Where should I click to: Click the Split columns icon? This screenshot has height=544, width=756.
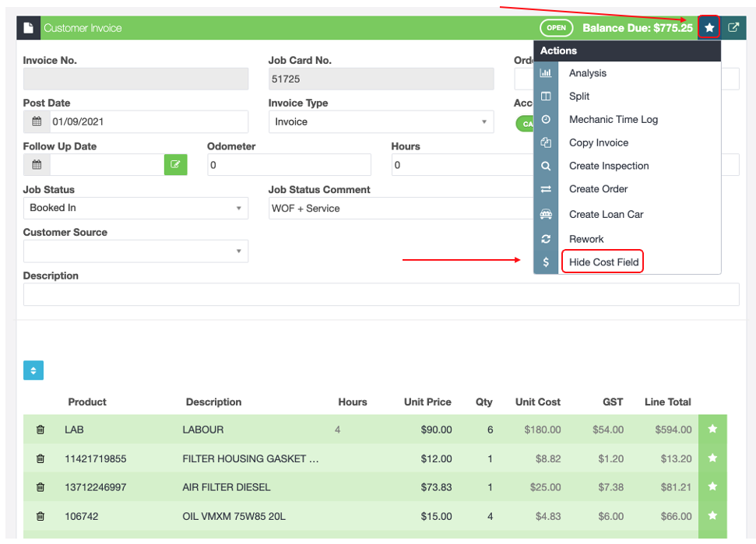(x=546, y=96)
